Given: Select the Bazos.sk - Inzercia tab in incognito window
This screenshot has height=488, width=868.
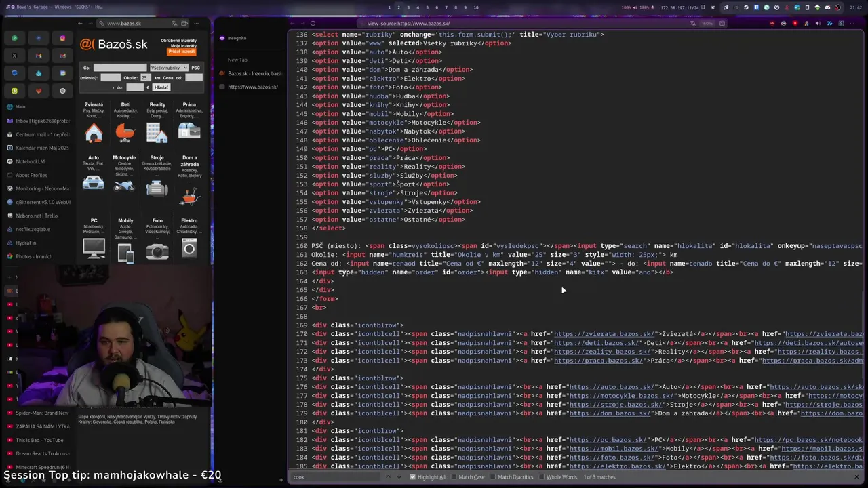Looking at the screenshot, I should point(250,73).
